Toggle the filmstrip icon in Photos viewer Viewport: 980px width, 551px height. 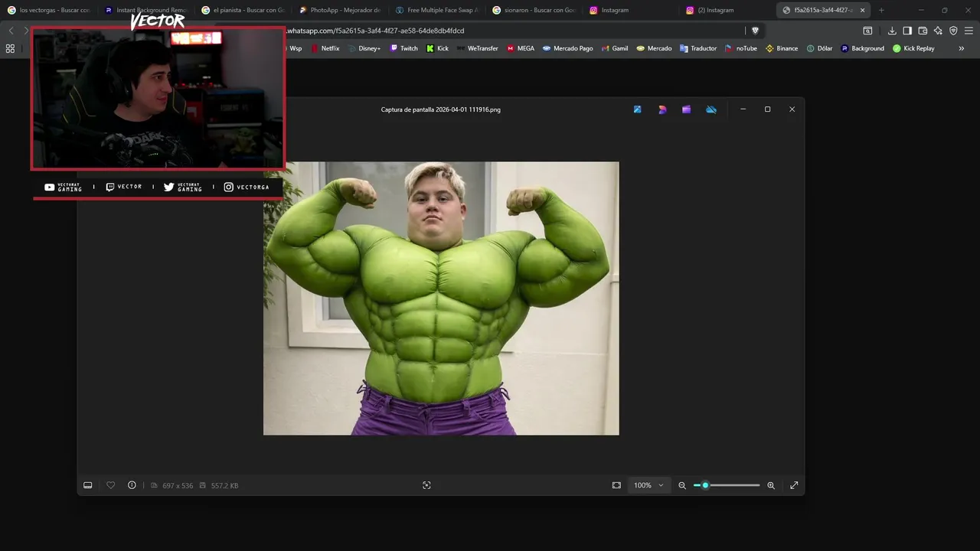[x=88, y=485]
